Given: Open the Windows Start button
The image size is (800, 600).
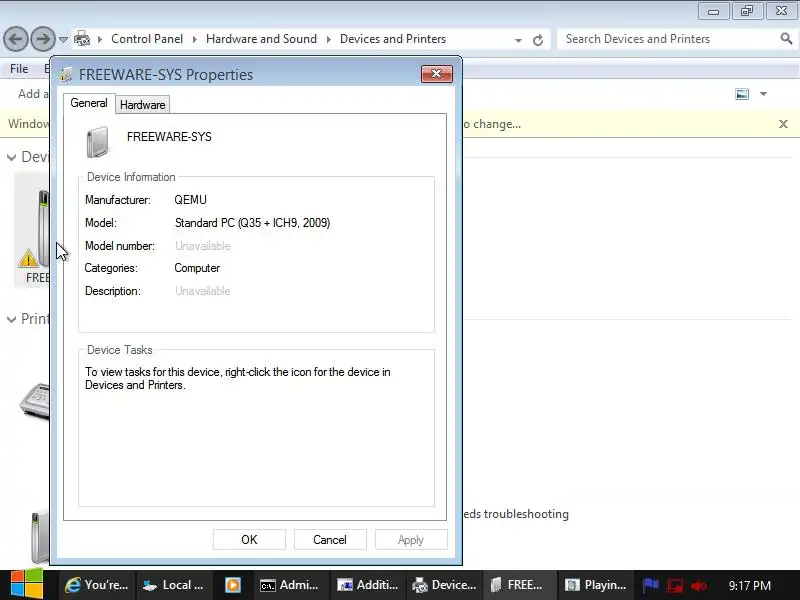Looking at the screenshot, I should coord(27,585).
